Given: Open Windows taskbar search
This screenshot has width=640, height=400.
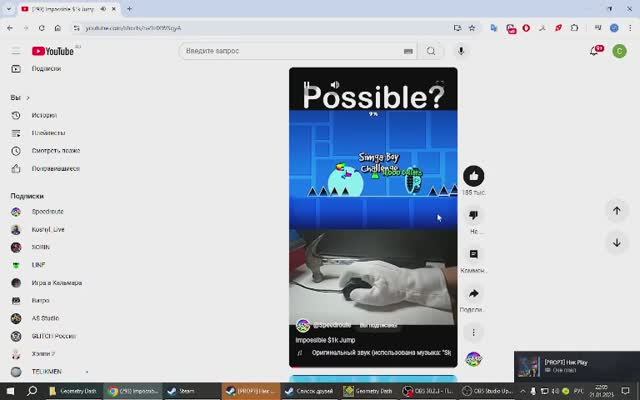Looking at the screenshot, I should point(32,391).
